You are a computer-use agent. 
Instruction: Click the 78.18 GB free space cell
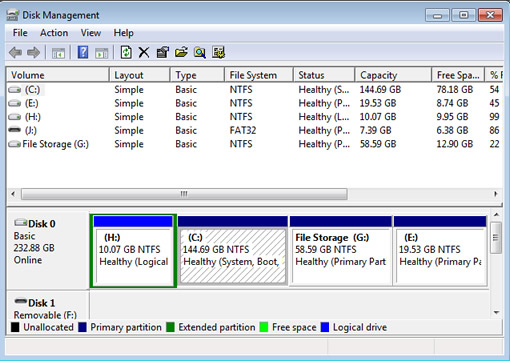pyautogui.click(x=455, y=90)
